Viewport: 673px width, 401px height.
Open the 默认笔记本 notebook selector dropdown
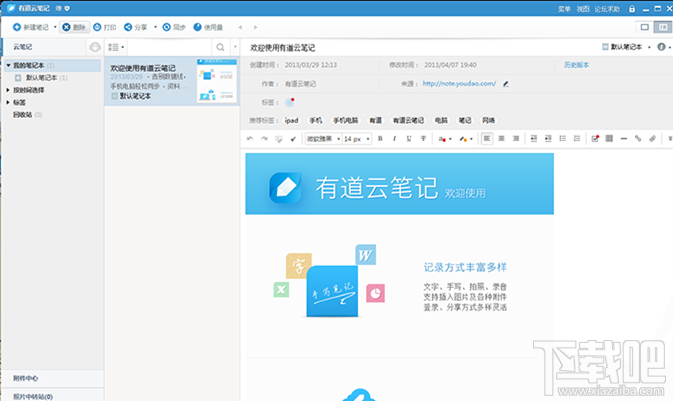[626, 47]
